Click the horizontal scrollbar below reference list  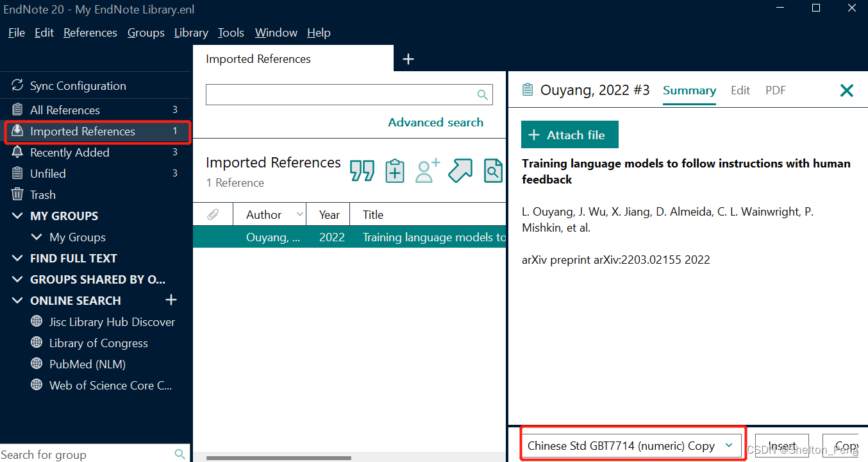[x=279, y=458]
